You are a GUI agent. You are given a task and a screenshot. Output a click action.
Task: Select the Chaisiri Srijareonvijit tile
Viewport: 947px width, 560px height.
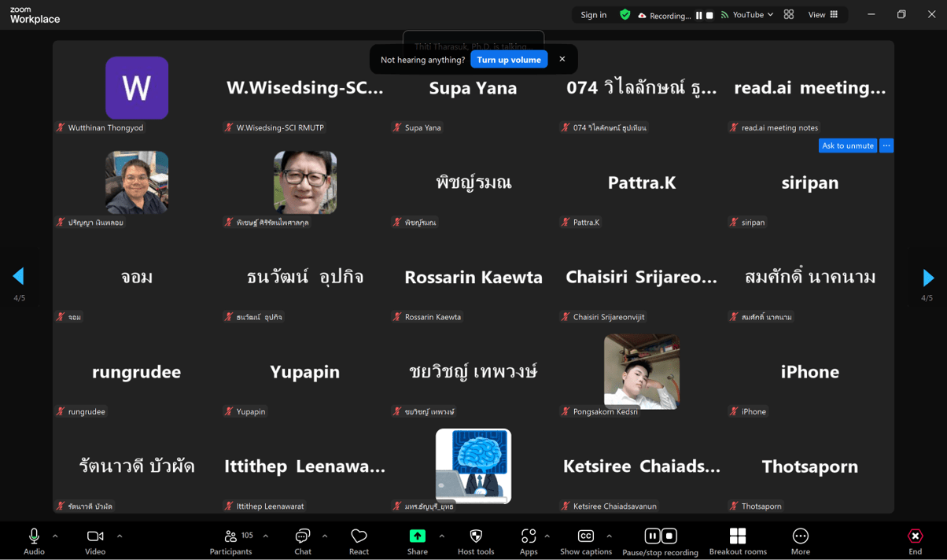[x=642, y=277]
